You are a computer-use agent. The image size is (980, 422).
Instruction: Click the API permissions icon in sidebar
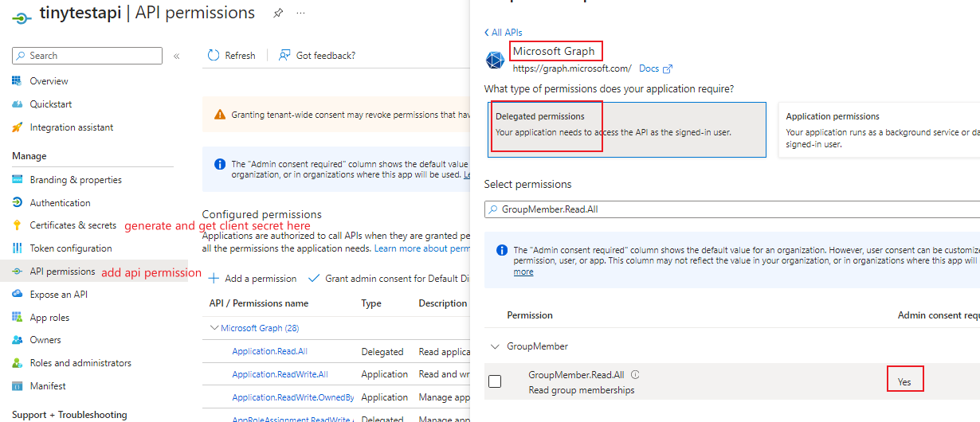point(17,272)
